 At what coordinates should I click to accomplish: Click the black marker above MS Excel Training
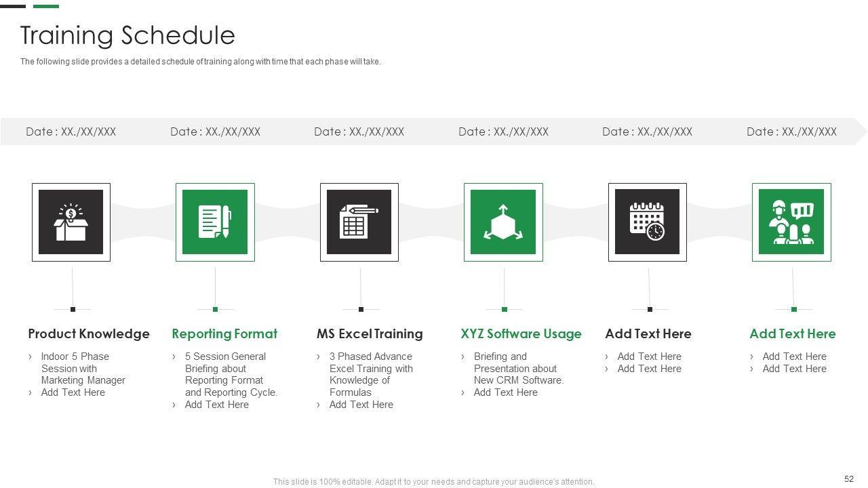pyautogui.click(x=361, y=309)
